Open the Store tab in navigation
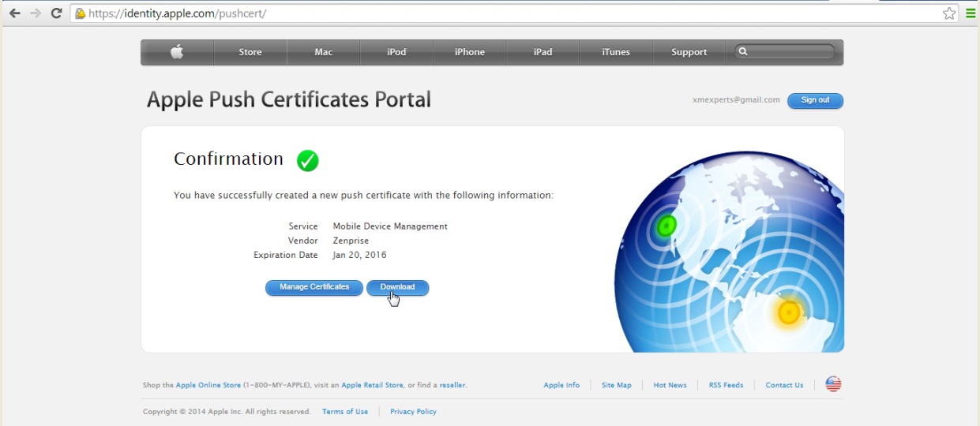 (x=250, y=52)
